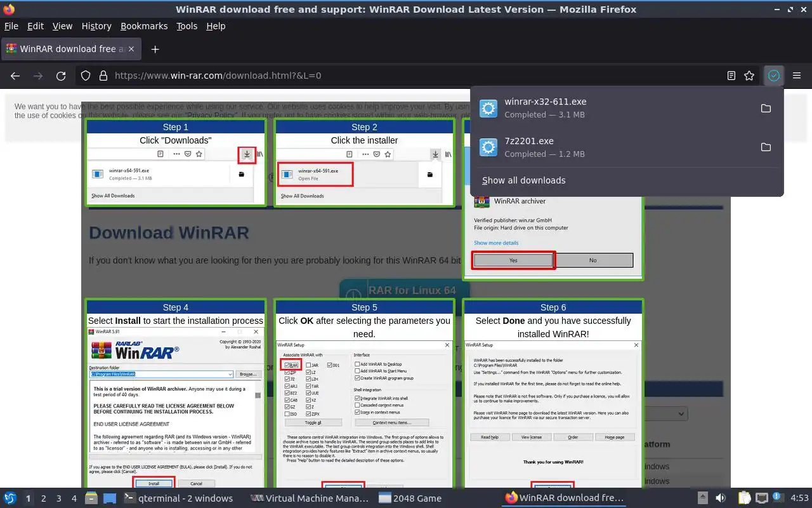Open the Tools menu
812x508 pixels.
(x=187, y=26)
